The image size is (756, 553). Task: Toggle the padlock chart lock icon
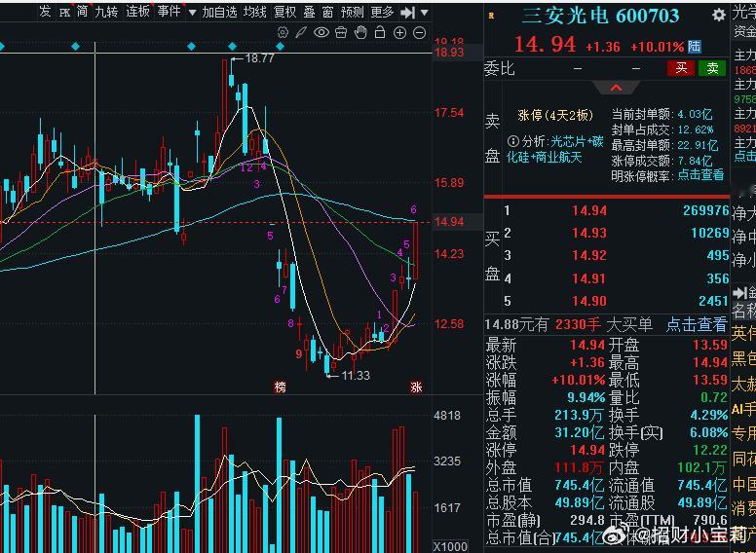pyautogui.click(x=380, y=33)
